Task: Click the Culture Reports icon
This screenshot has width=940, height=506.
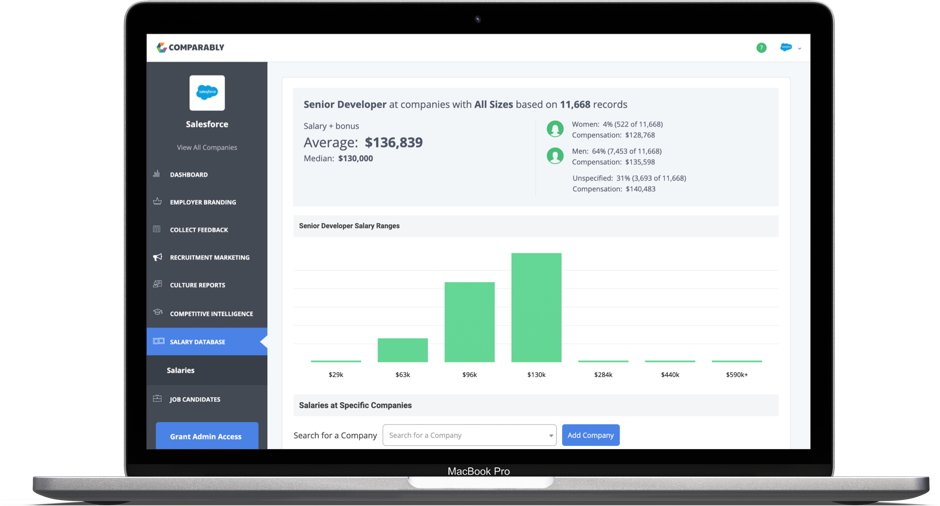Action: click(157, 284)
